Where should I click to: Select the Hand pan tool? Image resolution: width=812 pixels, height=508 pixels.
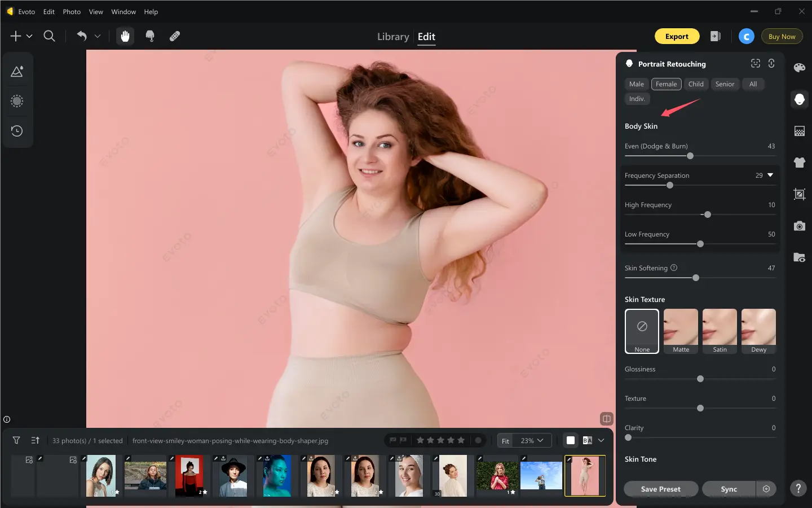(125, 36)
